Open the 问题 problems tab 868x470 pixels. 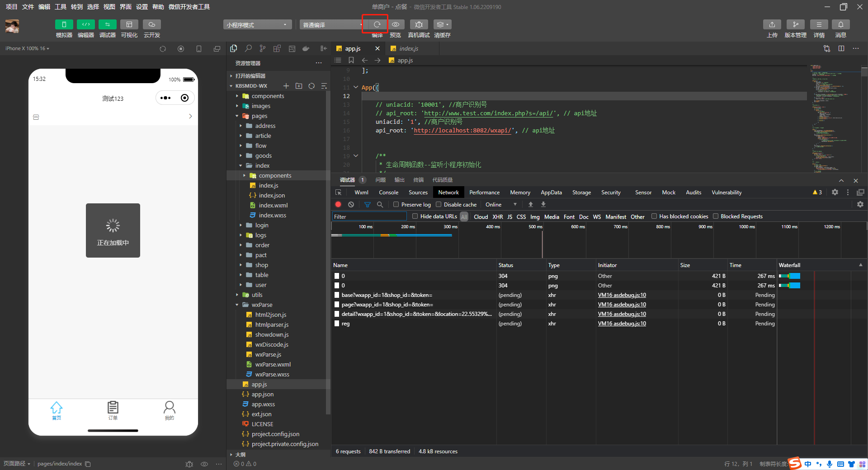[381, 180]
